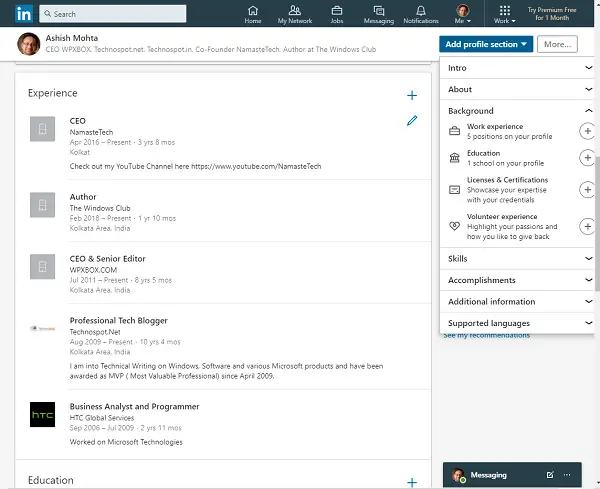The width and height of the screenshot is (600, 489).
Task: Focus the Search field
Action: tap(113, 14)
